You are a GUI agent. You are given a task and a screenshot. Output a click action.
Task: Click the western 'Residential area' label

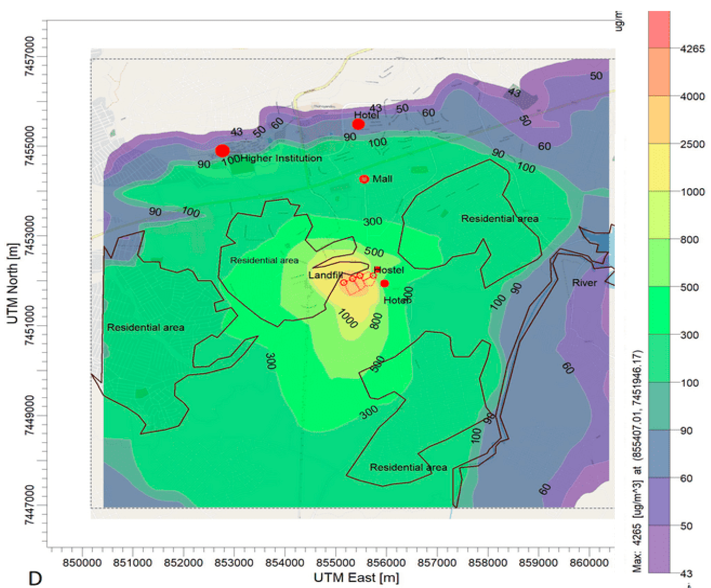[146, 327]
